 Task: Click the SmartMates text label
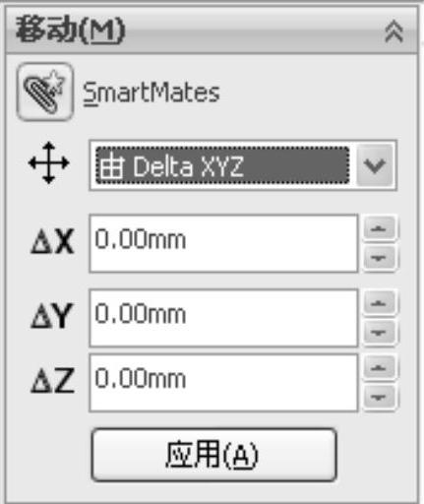(x=151, y=93)
